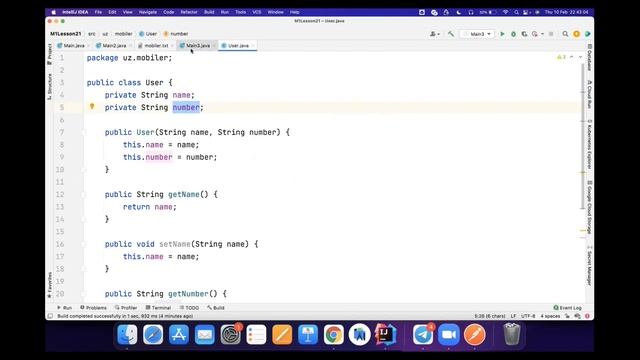This screenshot has width=640, height=360.
Task: Click the Build project hammer icon
Action: click(451, 34)
